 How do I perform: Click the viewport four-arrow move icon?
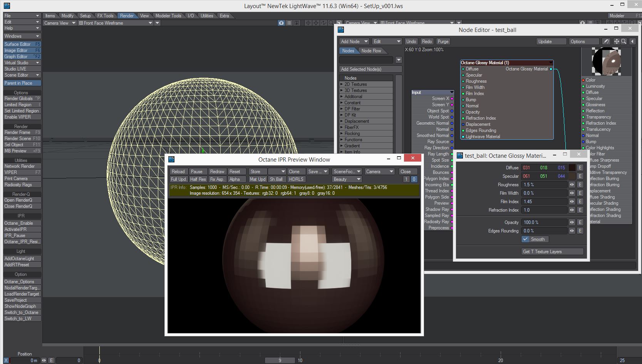tap(316, 23)
